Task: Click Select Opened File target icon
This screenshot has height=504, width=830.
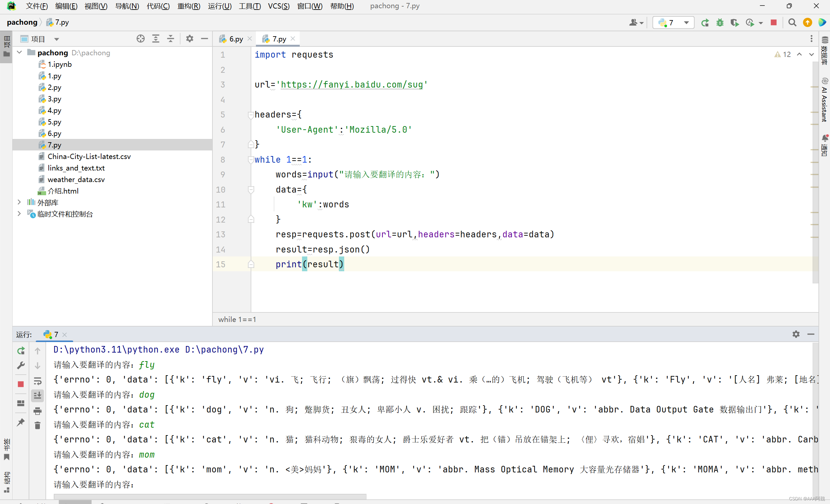Action: [x=140, y=39]
